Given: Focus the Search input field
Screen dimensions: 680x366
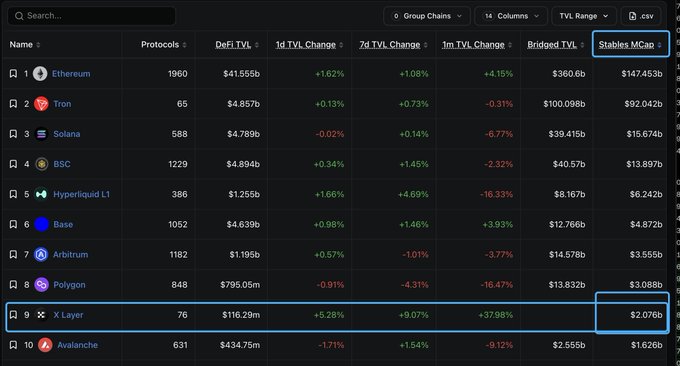Looking at the screenshot, I should pyautogui.click(x=92, y=16).
